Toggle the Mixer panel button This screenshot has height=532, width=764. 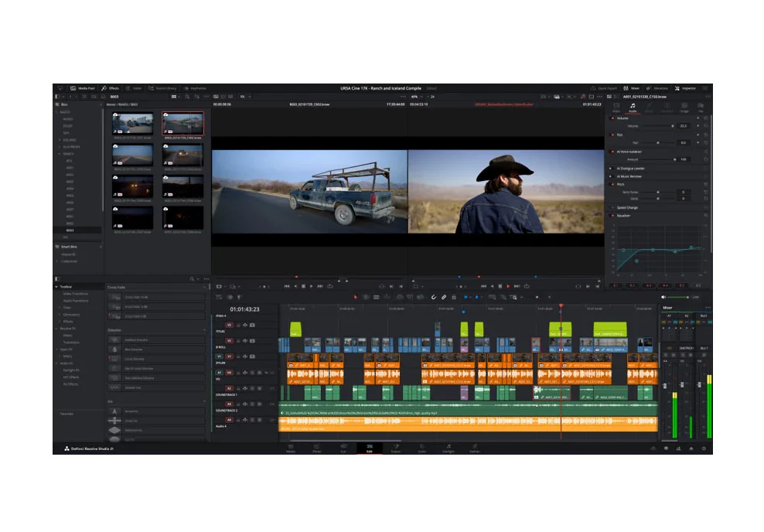pos(632,88)
